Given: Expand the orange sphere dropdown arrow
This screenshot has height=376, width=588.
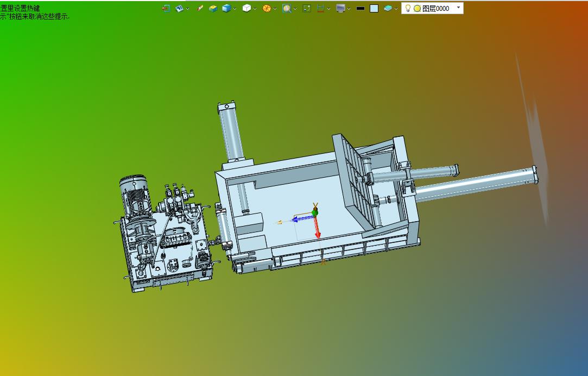Looking at the screenshot, I should point(275,9).
